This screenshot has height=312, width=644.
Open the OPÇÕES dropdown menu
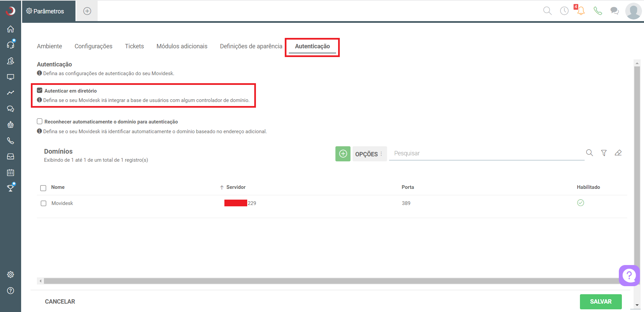click(x=369, y=154)
